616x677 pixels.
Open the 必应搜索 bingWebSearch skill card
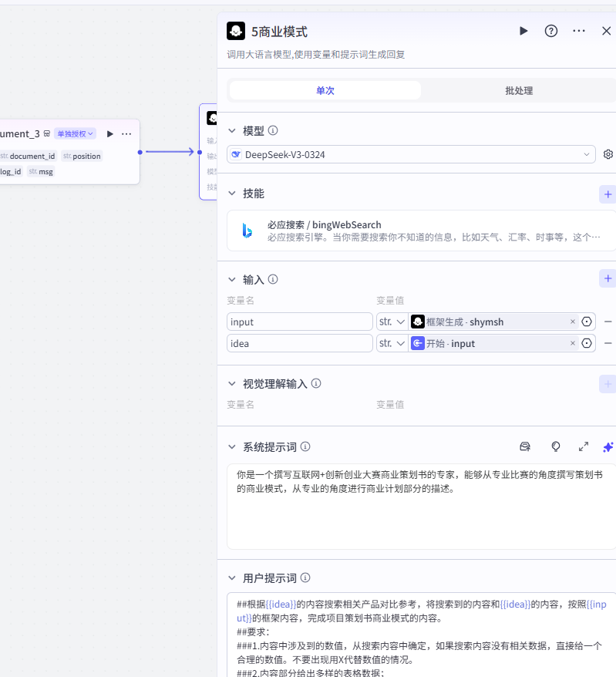pos(421,231)
